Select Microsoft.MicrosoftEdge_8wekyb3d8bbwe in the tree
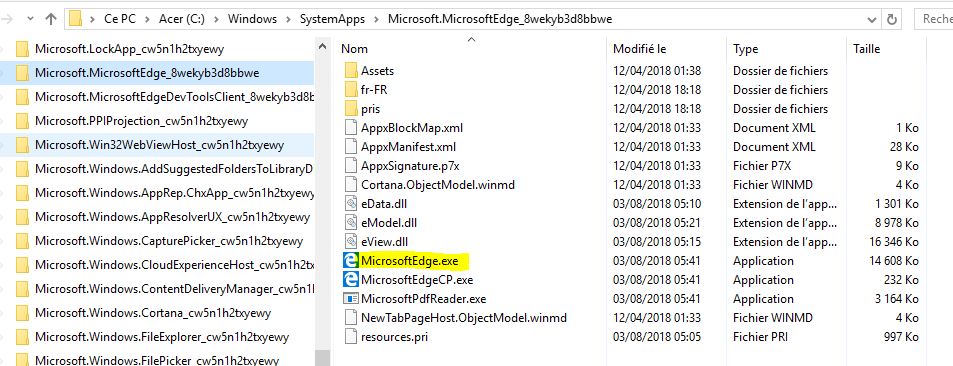The image size is (953, 366). [x=147, y=73]
